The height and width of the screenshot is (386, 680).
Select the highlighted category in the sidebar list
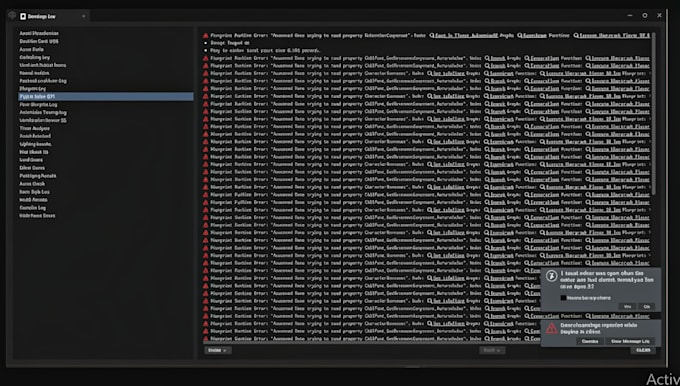[106, 96]
